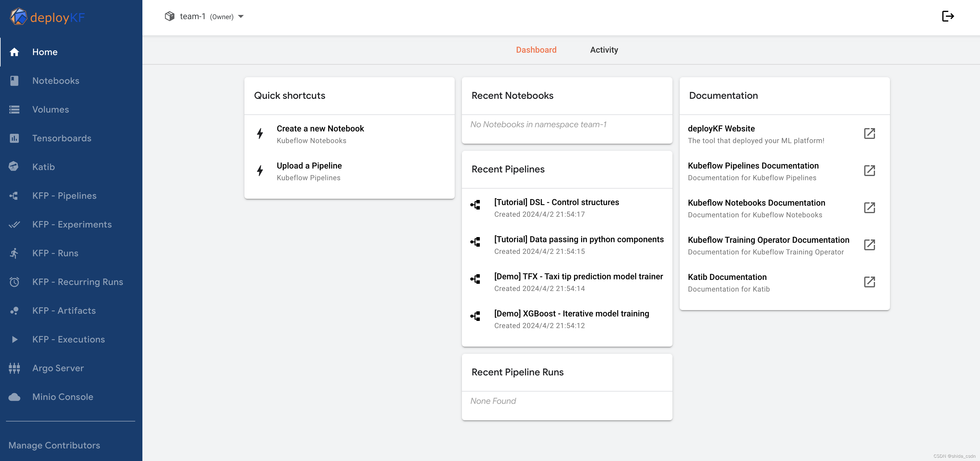
Task: Click pipeline icon beside DSL Control structures
Action: point(475,205)
